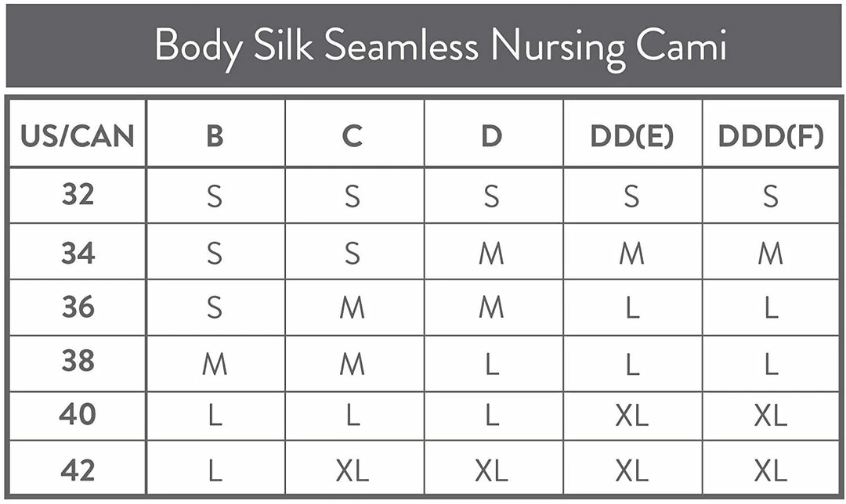Click the 'Body Silk Seamless Nursing Cami' title
This screenshot has width=846, height=504.
[x=440, y=46]
